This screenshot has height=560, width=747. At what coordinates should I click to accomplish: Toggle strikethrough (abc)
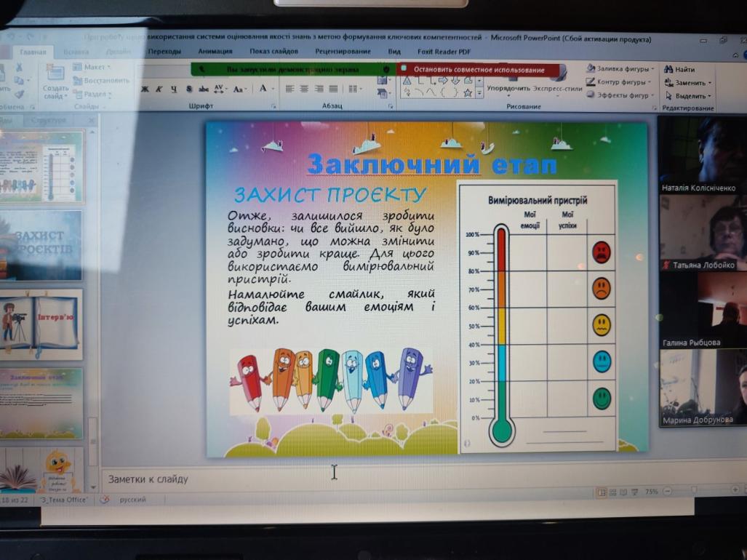[x=204, y=89]
